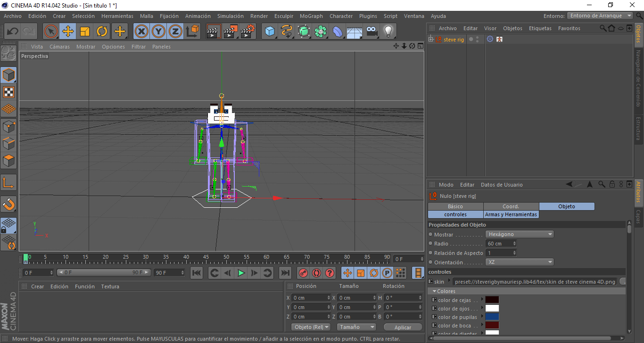Click the skin texture path field
The image size is (644, 343).
[x=535, y=281]
